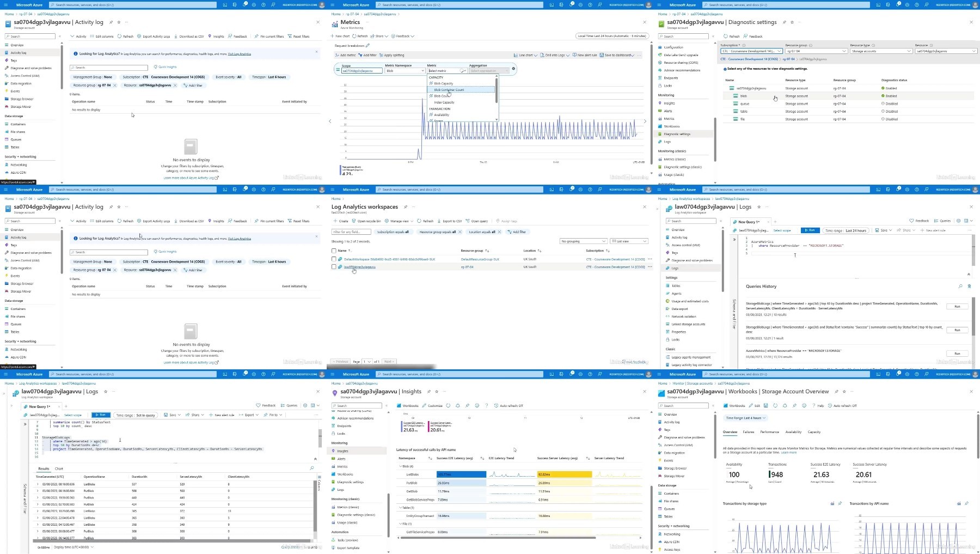The image size is (980, 554).
Task: Click Open recycle bin in workspaces toolbar
Action: (366, 221)
